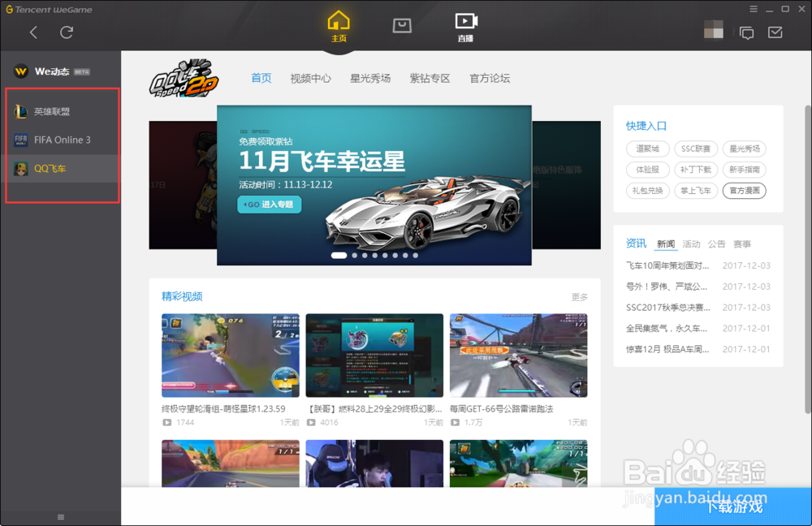The height and width of the screenshot is (526, 812).
Task: Switch news panel to 活动 tab
Action: click(691, 244)
